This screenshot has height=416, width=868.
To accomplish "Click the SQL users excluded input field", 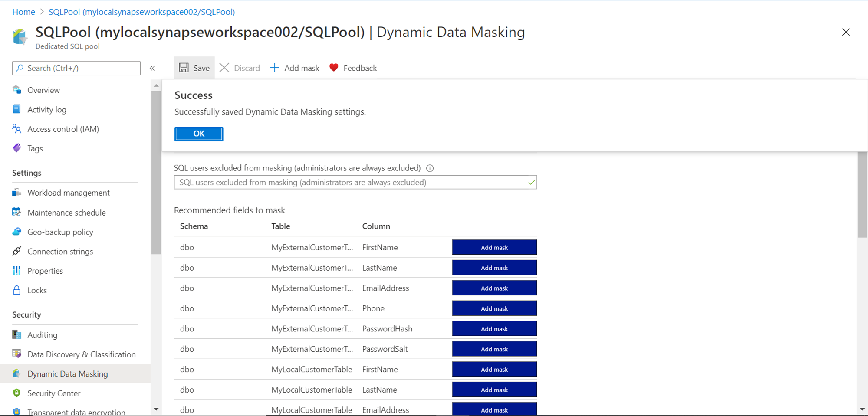I will (x=351, y=183).
